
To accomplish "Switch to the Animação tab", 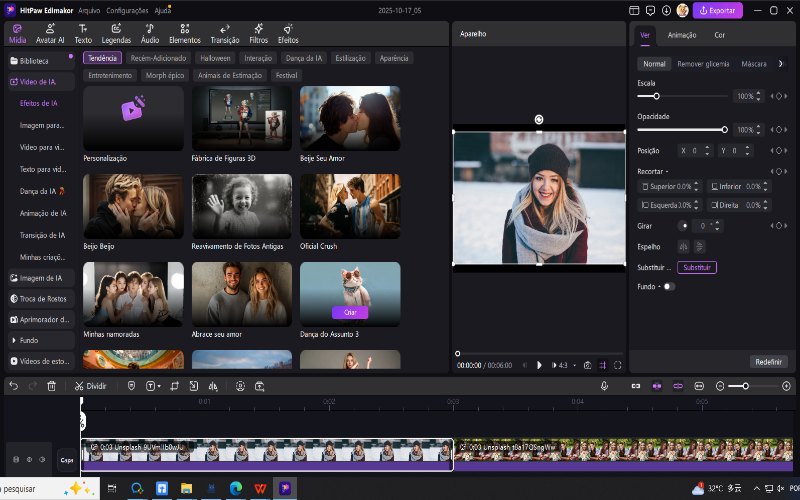I will tap(682, 35).
